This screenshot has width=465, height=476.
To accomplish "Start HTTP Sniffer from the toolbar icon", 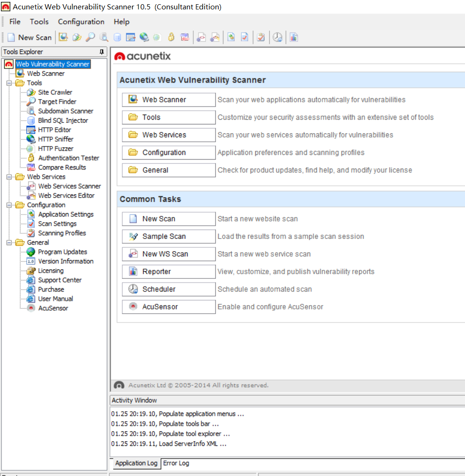I will coord(144,38).
